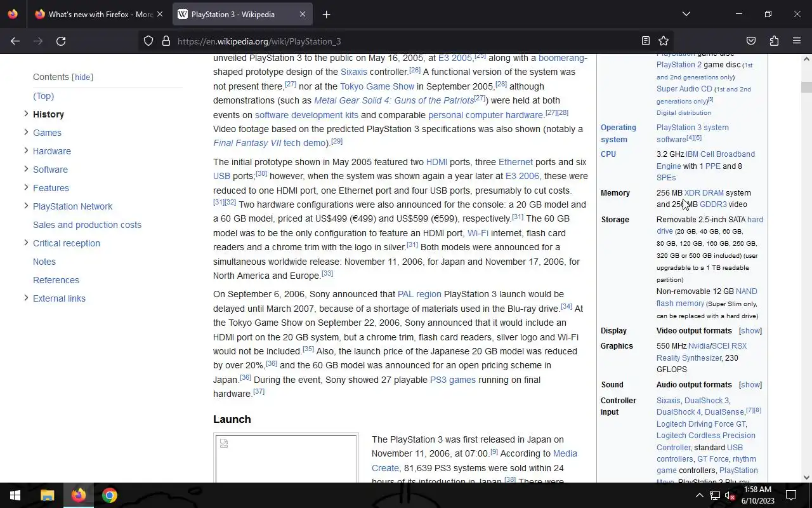Open the E3 2006 link
This screenshot has width=812, height=508.
point(522,176)
